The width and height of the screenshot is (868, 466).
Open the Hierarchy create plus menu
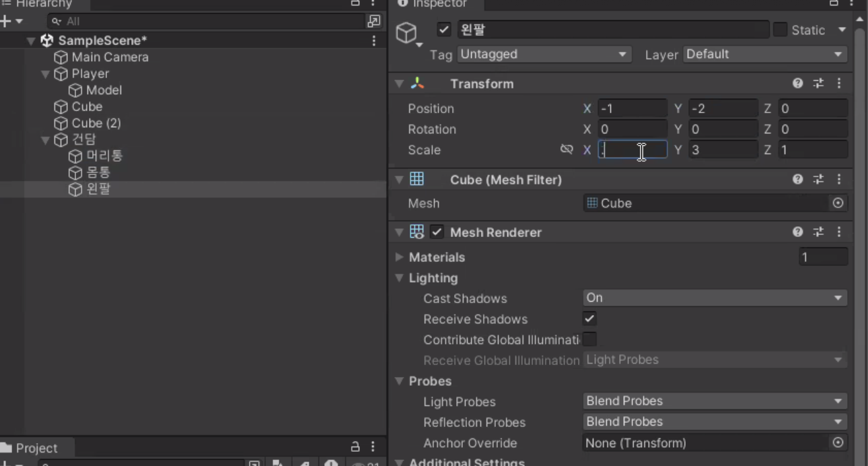[11, 22]
